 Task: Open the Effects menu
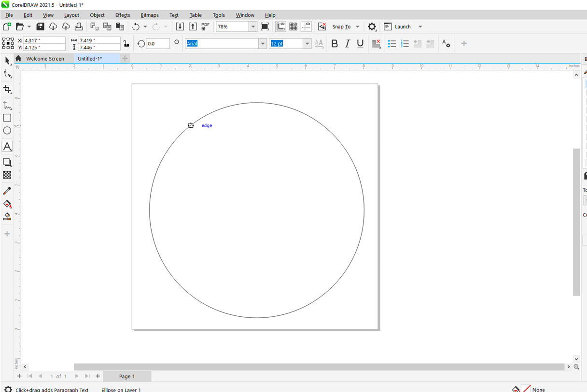click(122, 15)
